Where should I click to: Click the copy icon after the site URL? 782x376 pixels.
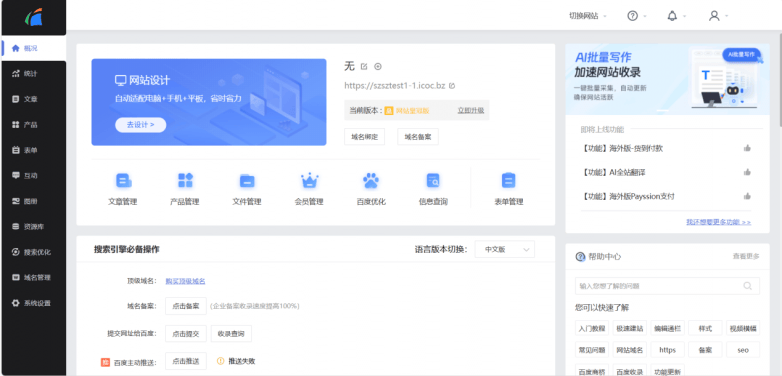pyautogui.click(x=452, y=86)
